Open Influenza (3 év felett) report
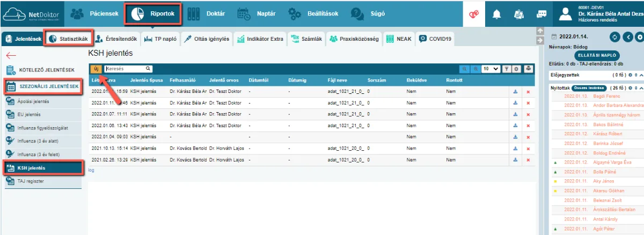644x235 pixels. click(43, 154)
